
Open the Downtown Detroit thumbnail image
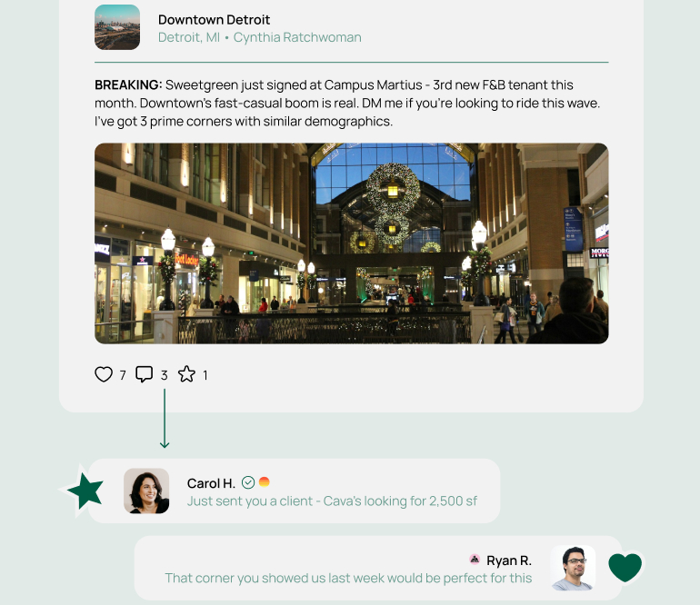(117, 27)
